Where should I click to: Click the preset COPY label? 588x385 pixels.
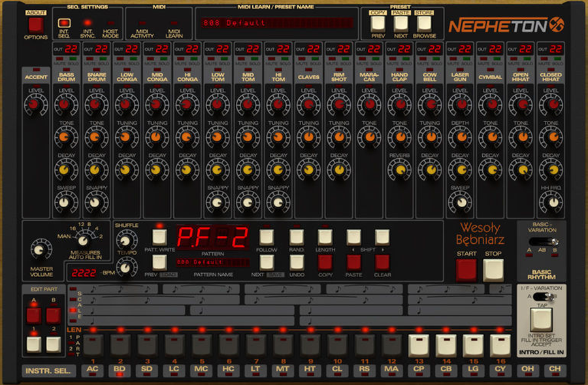point(378,12)
